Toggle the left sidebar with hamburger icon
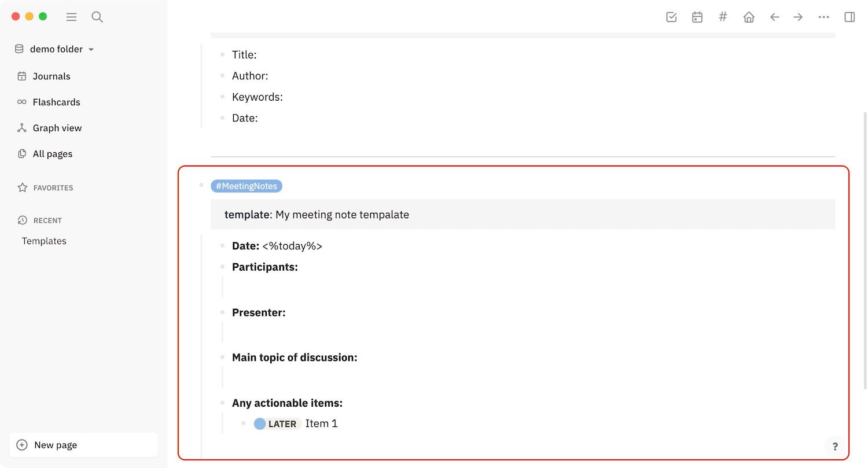This screenshot has height=468, width=868. pyautogui.click(x=71, y=17)
